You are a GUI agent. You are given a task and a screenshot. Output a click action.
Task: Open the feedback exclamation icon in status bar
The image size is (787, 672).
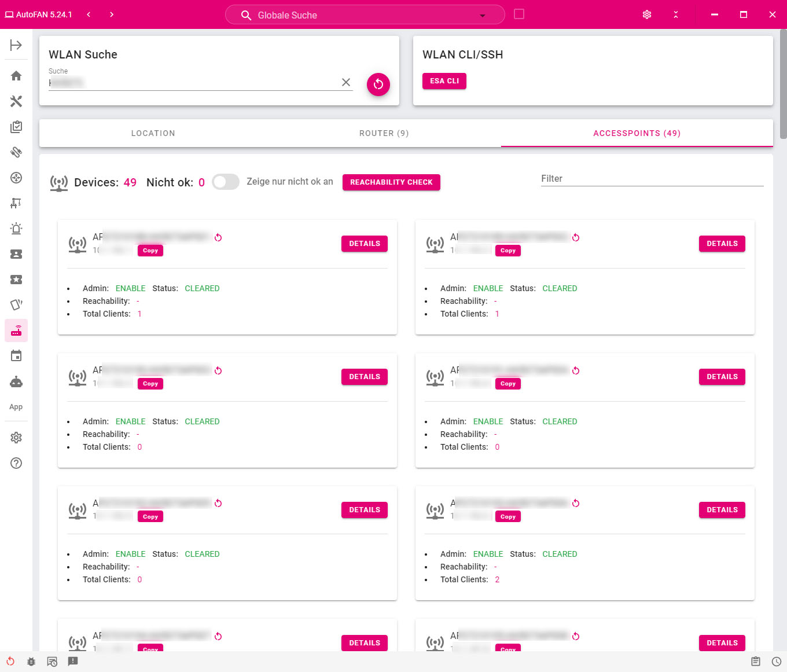pyautogui.click(x=73, y=661)
